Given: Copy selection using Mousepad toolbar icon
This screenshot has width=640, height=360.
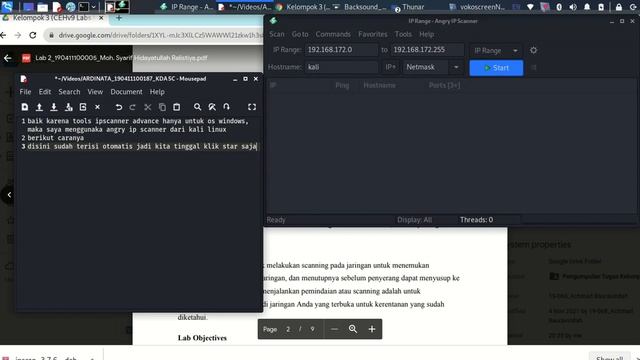Looking at the screenshot, I should pos(162,107).
